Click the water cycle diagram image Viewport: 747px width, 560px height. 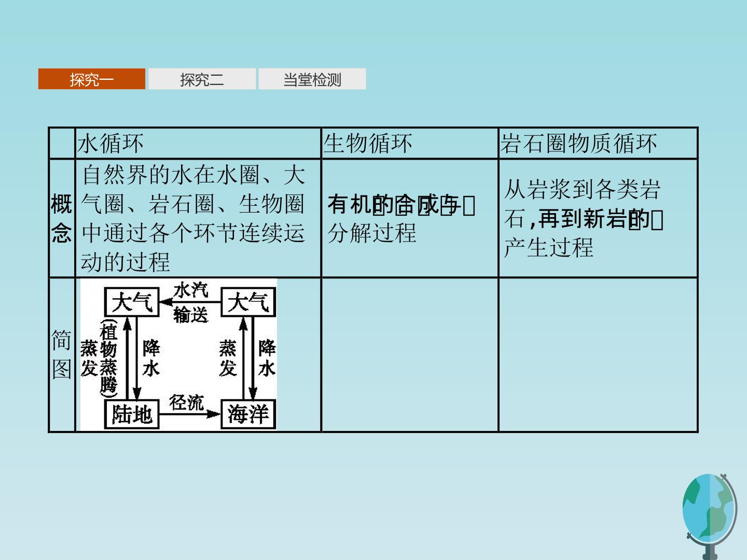pyautogui.click(x=178, y=355)
